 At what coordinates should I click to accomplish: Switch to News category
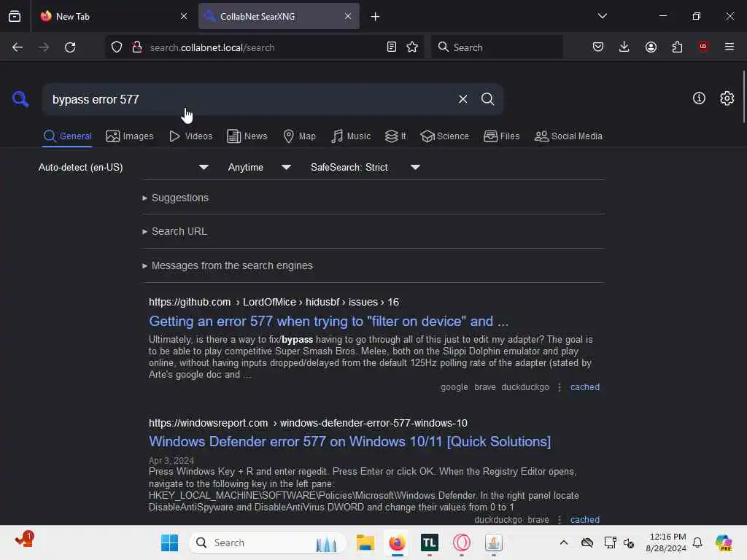coord(247,136)
